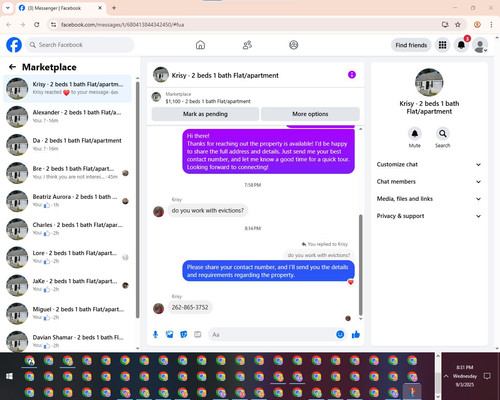Open the purple conversation information icon
This screenshot has height=400, width=500.
(x=352, y=75)
